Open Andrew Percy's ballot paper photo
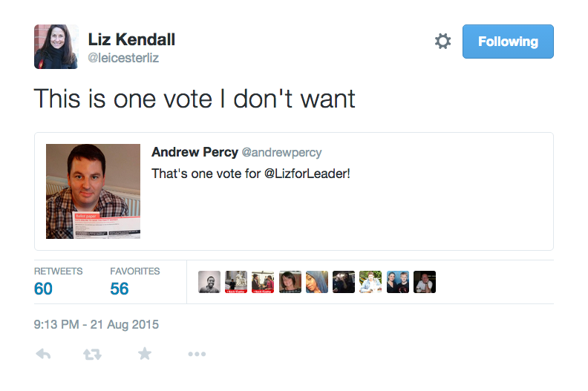 click(x=93, y=191)
